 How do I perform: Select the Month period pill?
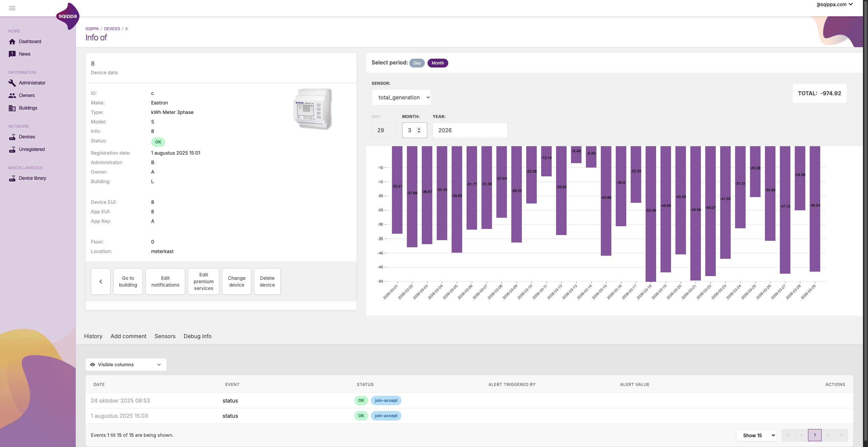437,63
